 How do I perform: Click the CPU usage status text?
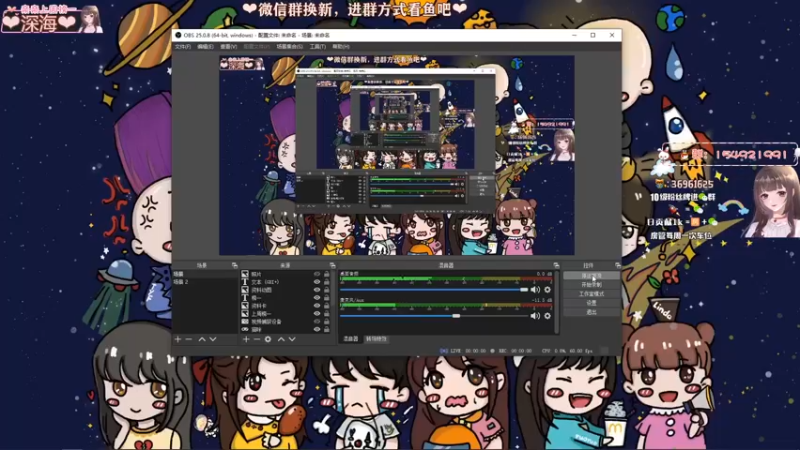coord(567,351)
